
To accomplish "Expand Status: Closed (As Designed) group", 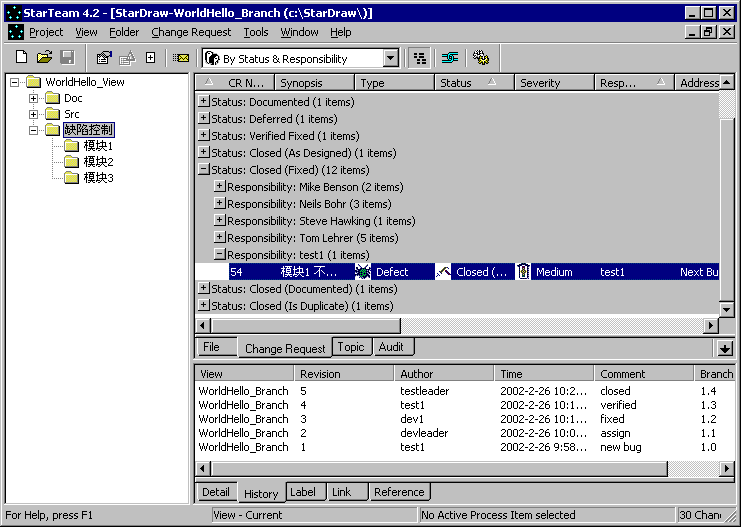I will click(203, 152).
